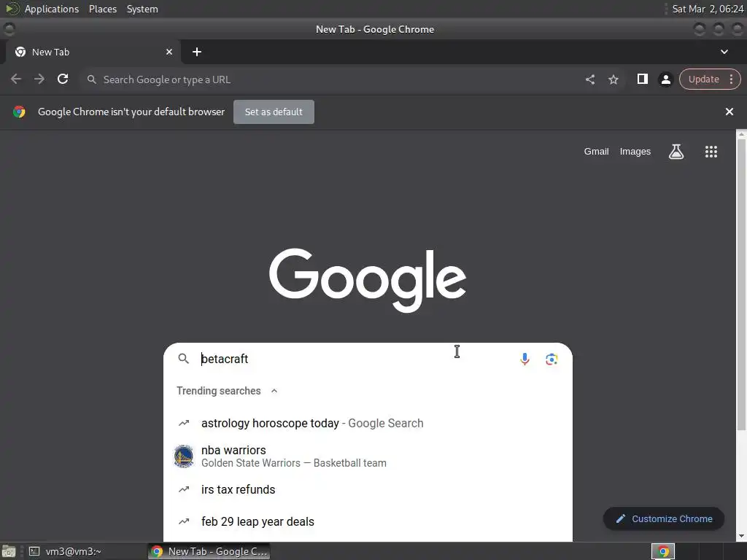
Task: Dismiss the default browser infobar
Action: coord(729,112)
